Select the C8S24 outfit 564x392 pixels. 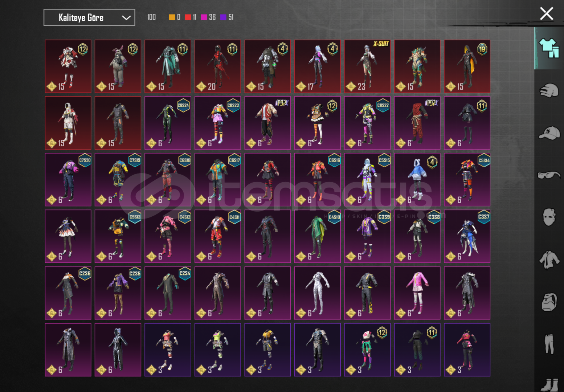[x=168, y=123]
